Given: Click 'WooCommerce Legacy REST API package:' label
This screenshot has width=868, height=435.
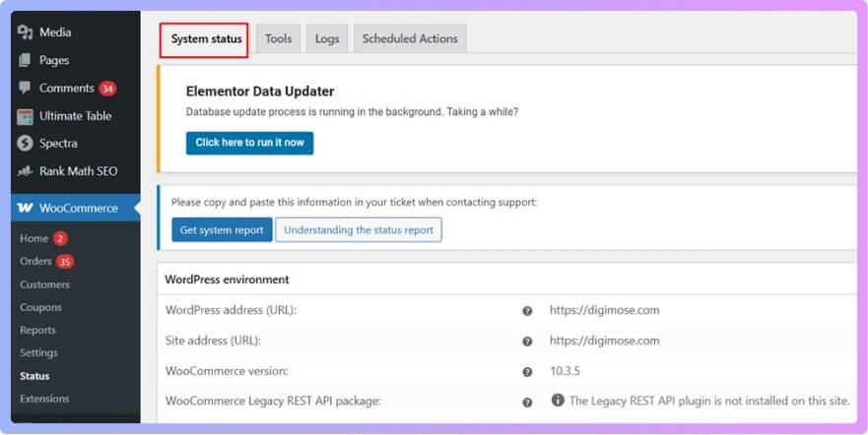Looking at the screenshot, I should [273, 402].
